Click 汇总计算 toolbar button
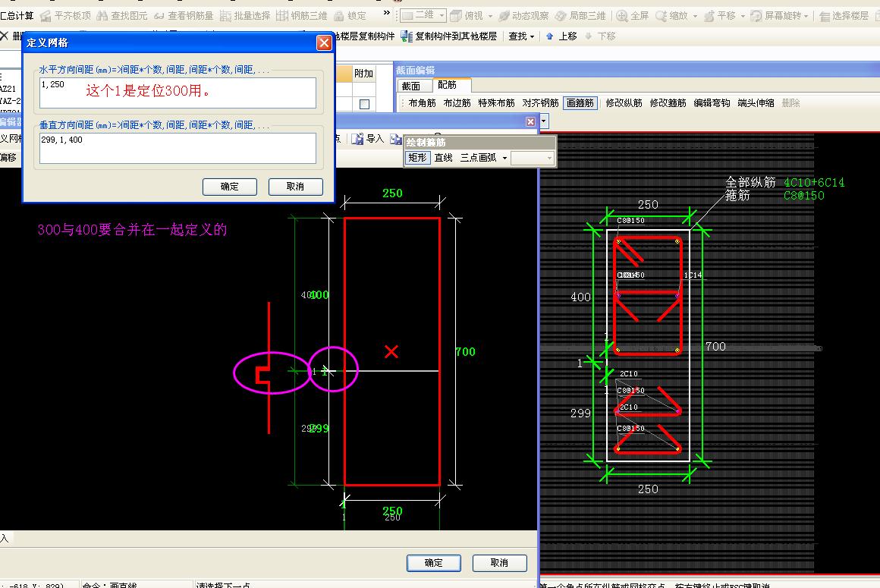Viewport: 880px width, 588px height. (17, 16)
